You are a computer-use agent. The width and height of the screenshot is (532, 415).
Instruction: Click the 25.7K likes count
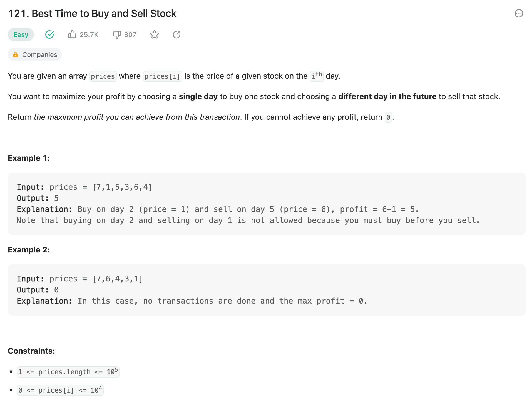(x=89, y=35)
